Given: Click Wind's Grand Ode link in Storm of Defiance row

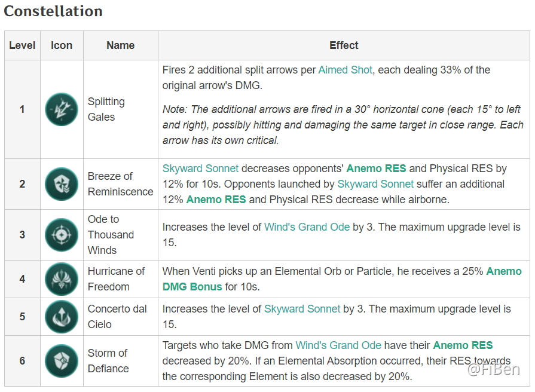Looking at the screenshot, I should pyautogui.click(x=338, y=345).
